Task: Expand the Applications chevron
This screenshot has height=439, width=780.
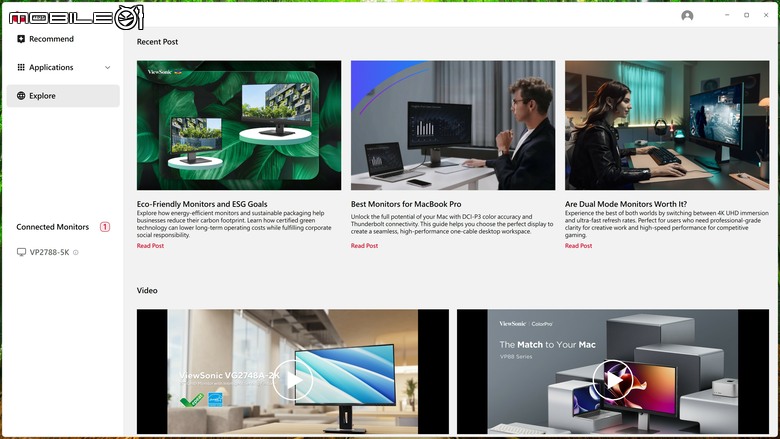Action: 107,68
